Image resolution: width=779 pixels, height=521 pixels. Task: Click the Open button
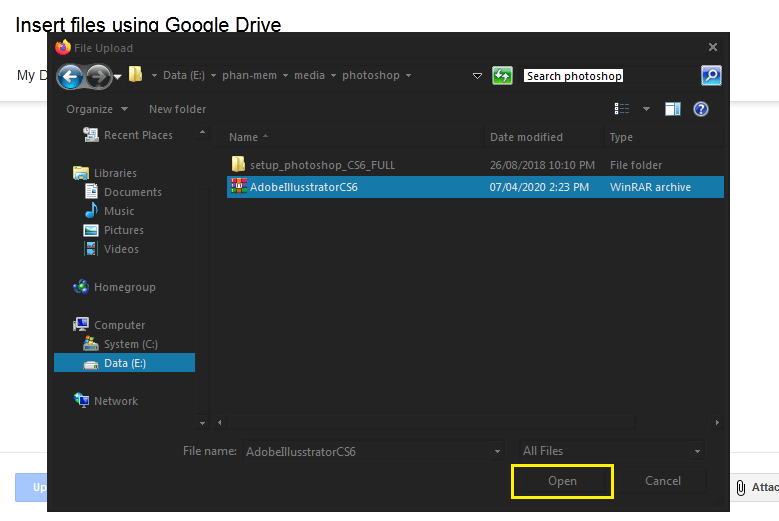(x=562, y=481)
